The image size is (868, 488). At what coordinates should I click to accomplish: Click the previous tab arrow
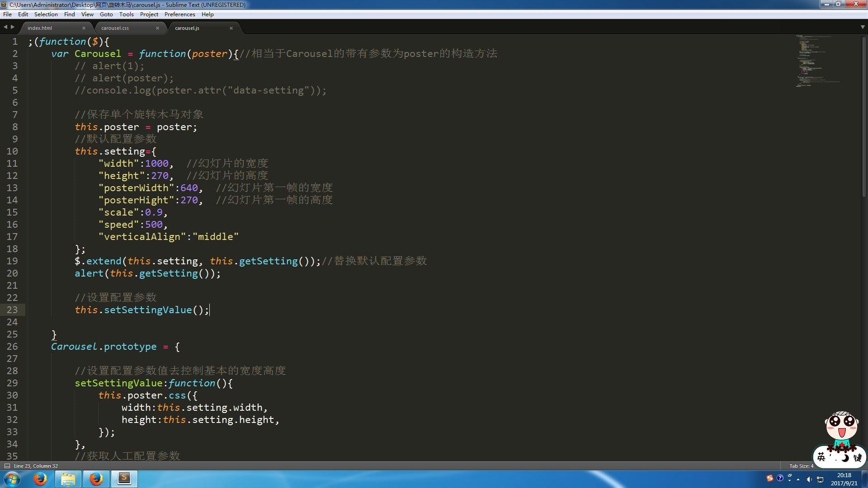coord(5,27)
